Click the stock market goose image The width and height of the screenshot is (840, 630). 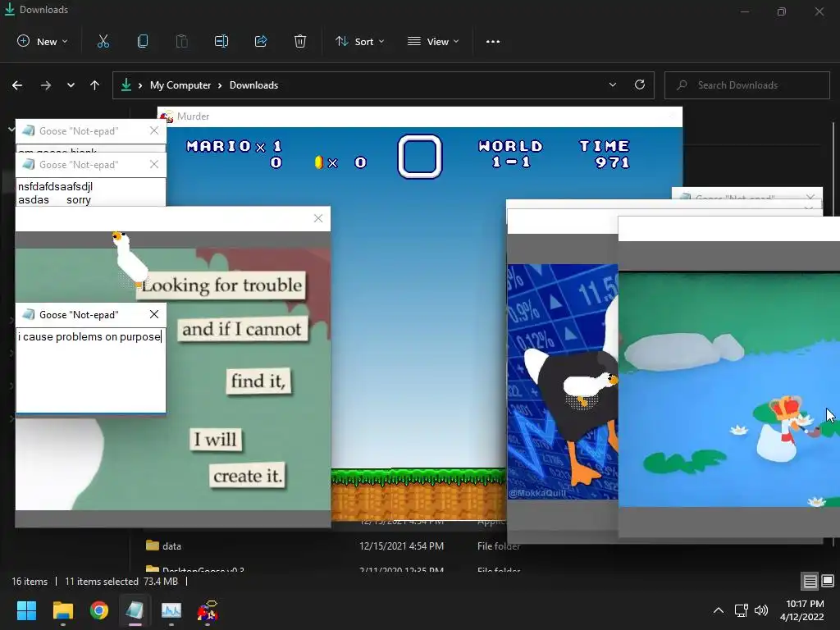(563, 381)
